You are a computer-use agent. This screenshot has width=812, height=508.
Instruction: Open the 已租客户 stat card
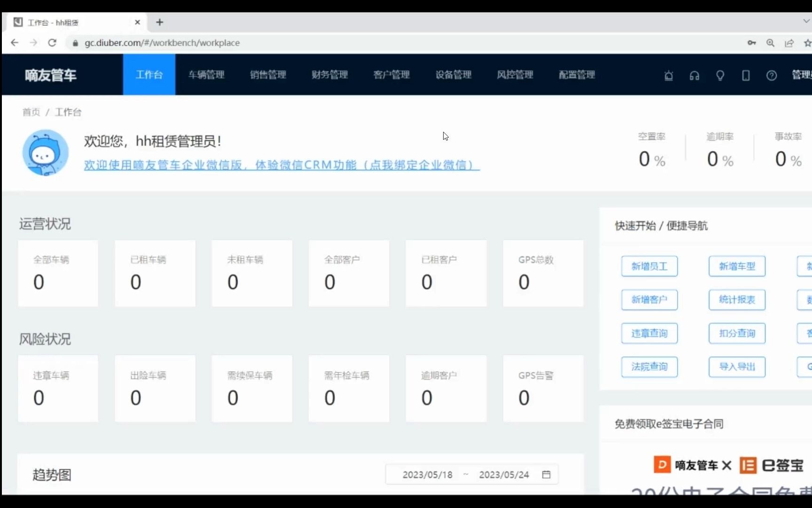[x=446, y=273]
